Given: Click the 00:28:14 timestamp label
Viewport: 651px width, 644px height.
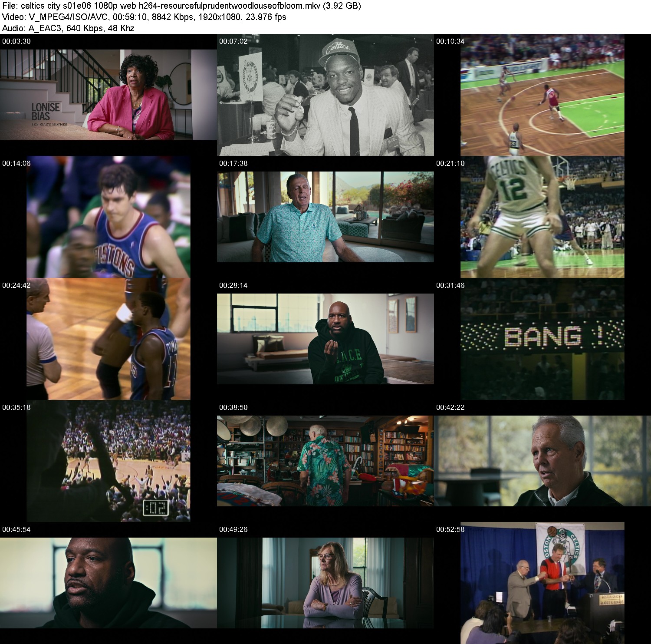Looking at the screenshot, I should click(233, 285).
